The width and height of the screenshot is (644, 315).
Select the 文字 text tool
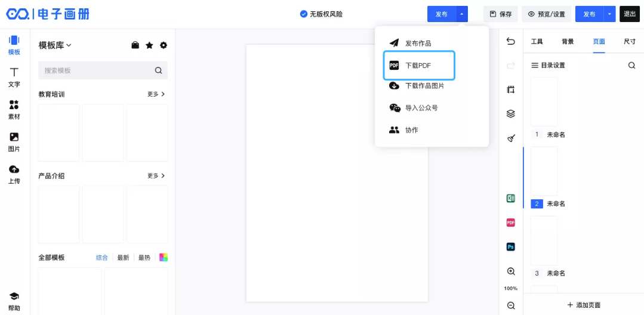[x=14, y=78]
